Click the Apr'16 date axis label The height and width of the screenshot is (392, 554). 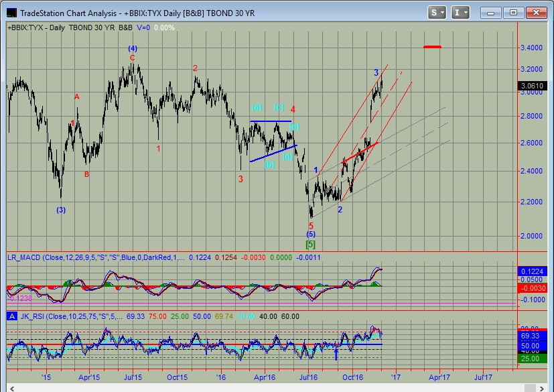pos(265,377)
